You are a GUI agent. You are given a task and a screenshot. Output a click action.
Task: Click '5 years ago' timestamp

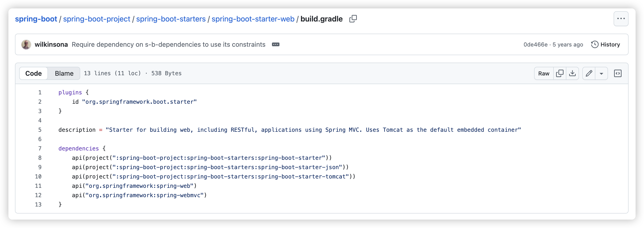tap(568, 44)
